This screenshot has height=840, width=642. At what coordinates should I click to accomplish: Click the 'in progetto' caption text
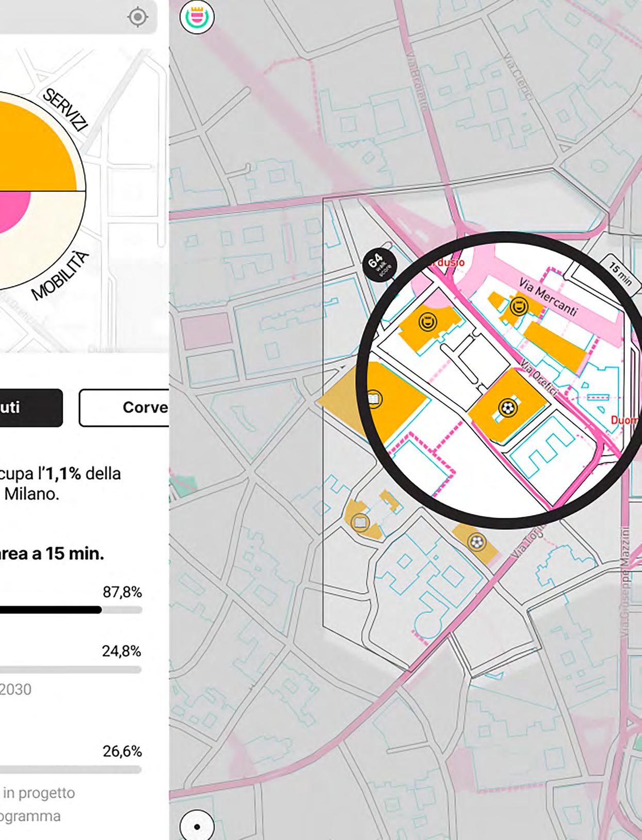[x=39, y=793]
